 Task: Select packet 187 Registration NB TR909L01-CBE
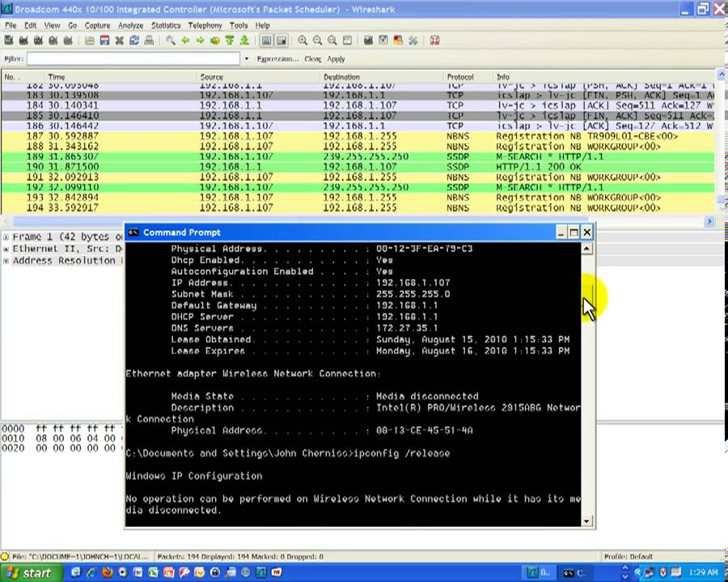(x=358, y=137)
